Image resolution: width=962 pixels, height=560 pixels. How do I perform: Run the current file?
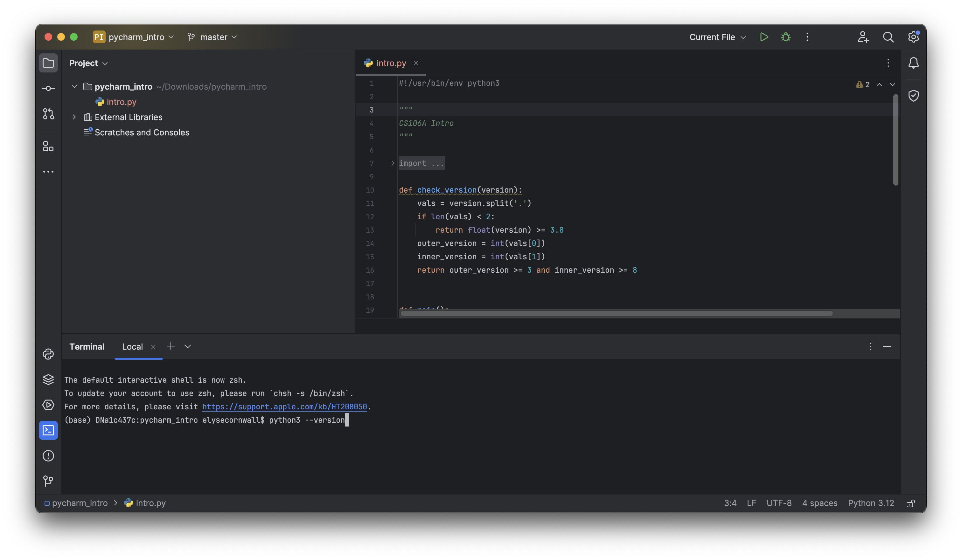click(764, 37)
